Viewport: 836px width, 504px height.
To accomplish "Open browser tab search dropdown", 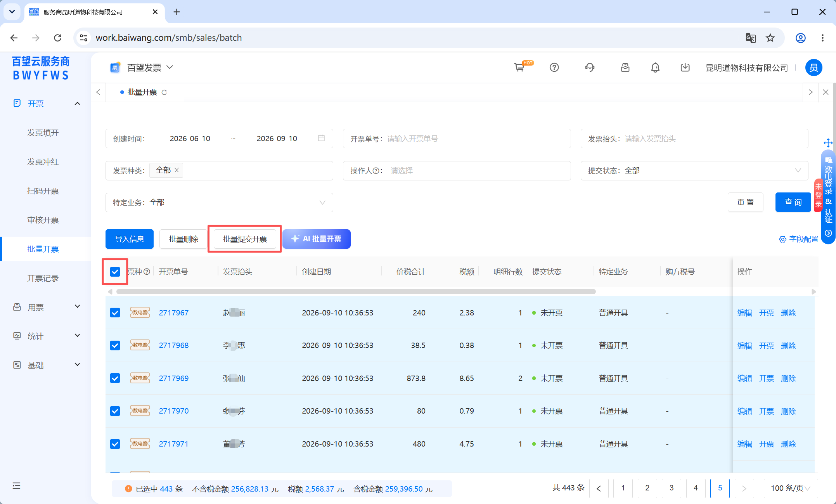I will [x=12, y=12].
